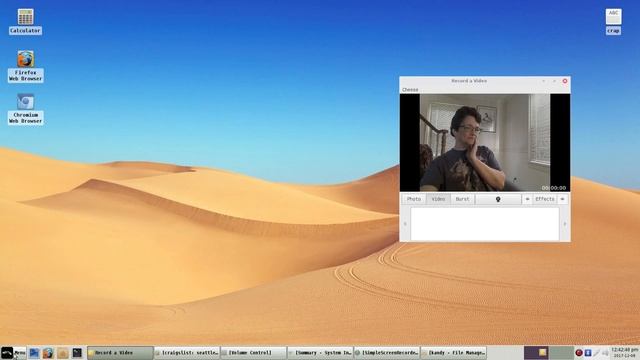The width and height of the screenshot is (640, 360).
Task: Click thumbnail strip right arrow
Action: coord(565,224)
